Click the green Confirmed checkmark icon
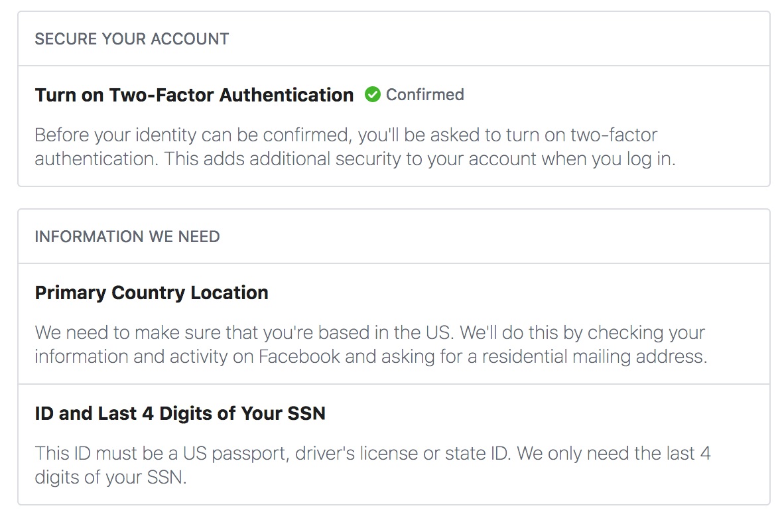Screen dimensions: 780x532 (x=373, y=95)
